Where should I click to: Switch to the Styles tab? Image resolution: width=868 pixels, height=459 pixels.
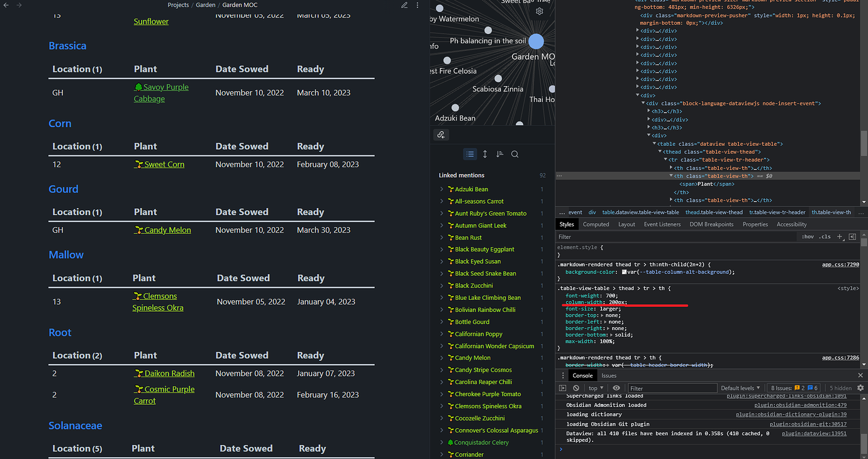[567, 224]
